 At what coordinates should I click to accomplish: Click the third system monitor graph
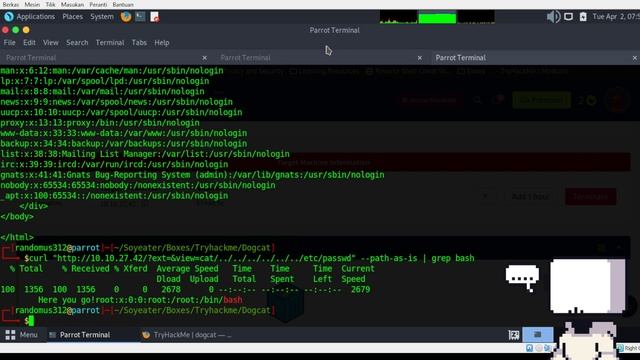click(476, 17)
